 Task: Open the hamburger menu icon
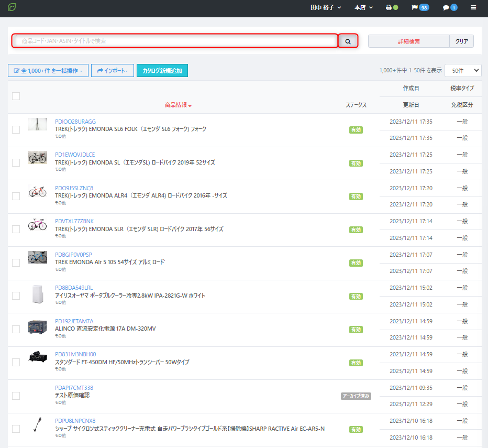click(x=473, y=8)
